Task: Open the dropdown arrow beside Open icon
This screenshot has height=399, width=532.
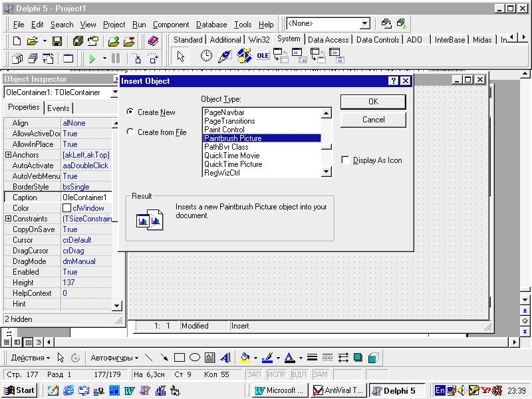Action: (x=45, y=41)
